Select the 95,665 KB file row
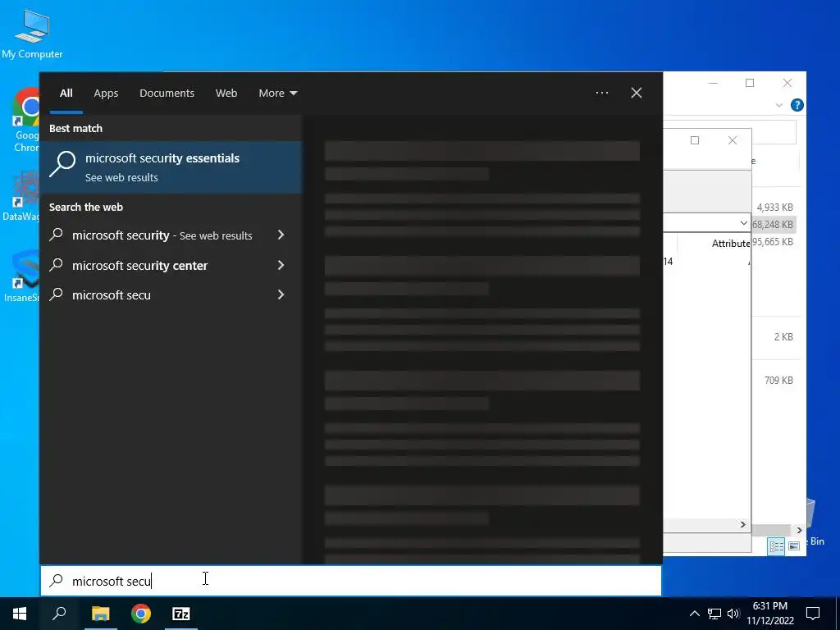Image resolution: width=840 pixels, height=630 pixels. (x=773, y=242)
